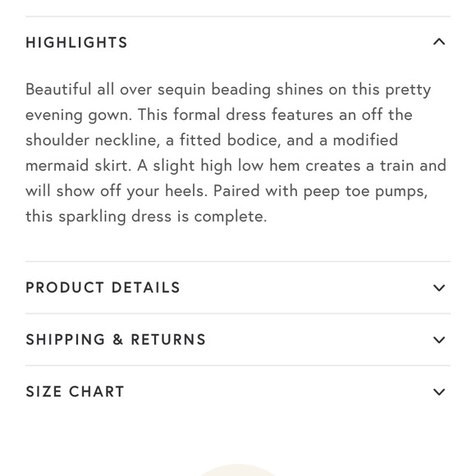The height and width of the screenshot is (476, 476).
Task: Click the word 'RETURNS' in the accordion
Action: coord(168,340)
